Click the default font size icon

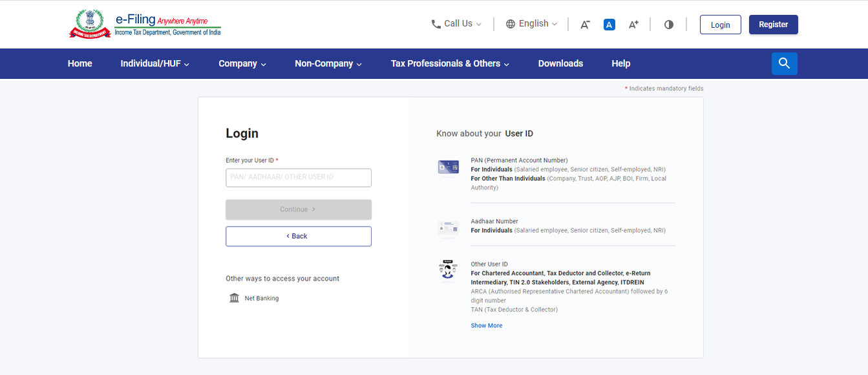pos(609,24)
